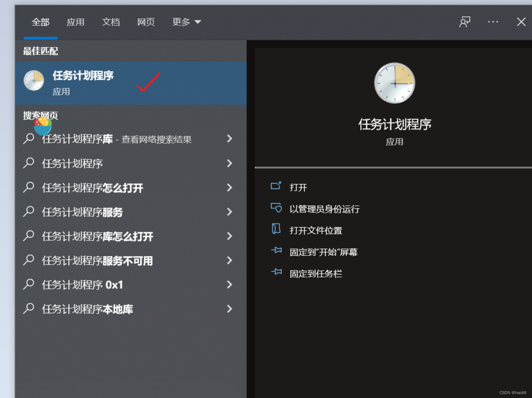This screenshot has height=398, width=532.
Task: Expand 任务计划程序怎么打开 suggestion chevron
Action: pyautogui.click(x=230, y=188)
